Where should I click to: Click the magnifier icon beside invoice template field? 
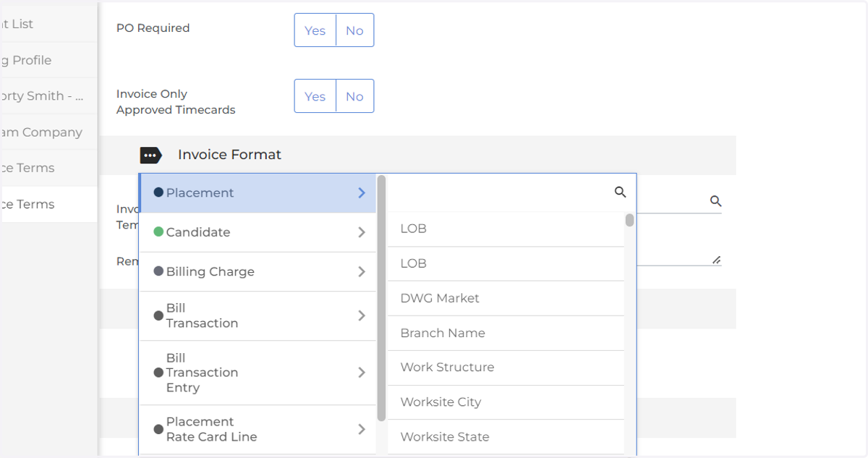click(x=715, y=201)
